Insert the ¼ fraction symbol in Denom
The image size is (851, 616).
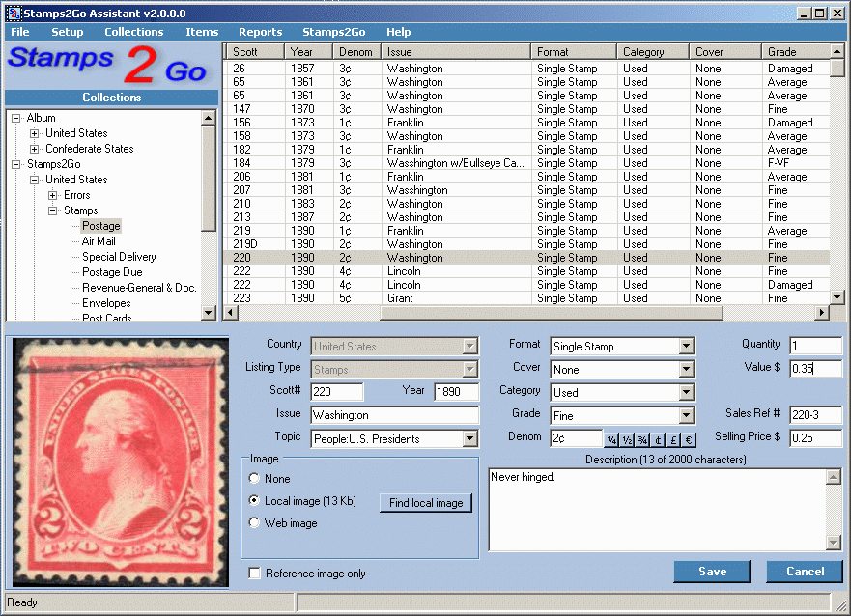click(x=611, y=439)
